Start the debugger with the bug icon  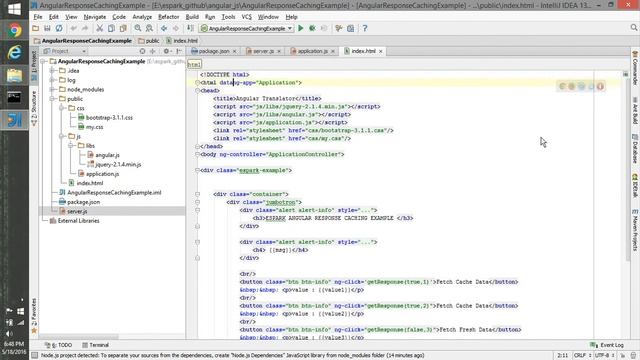point(312,28)
